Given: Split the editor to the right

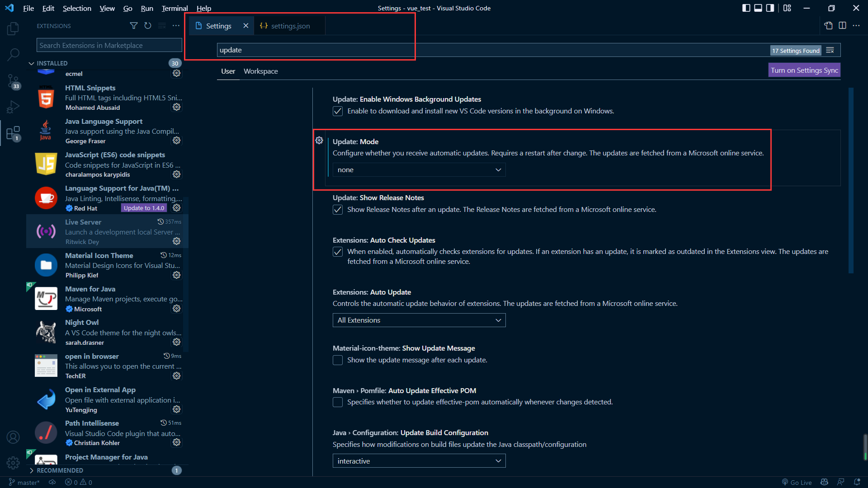Looking at the screenshot, I should point(842,26).
